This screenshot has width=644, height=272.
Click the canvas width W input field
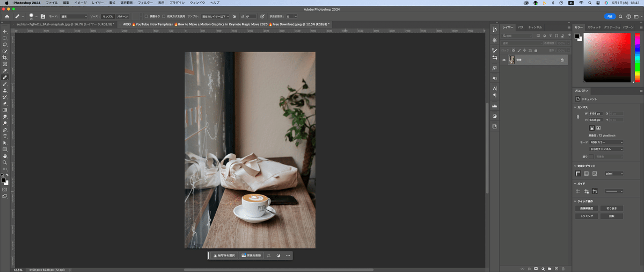[596, 113]
